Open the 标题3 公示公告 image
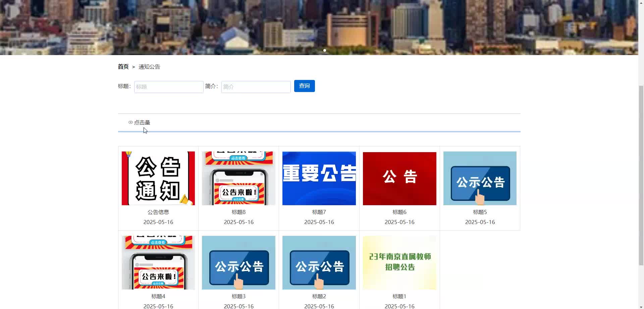The height and width of the screenshot is (309, 644). tap(238, 263)
